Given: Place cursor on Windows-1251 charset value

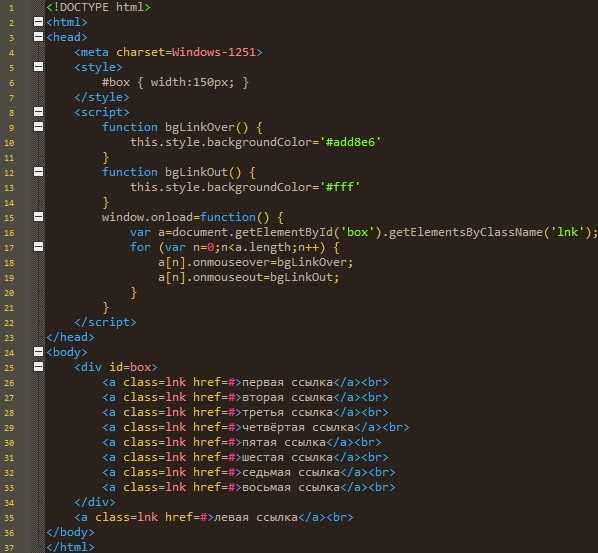Looking at the screenshot, I should click(x=214, y=52).
